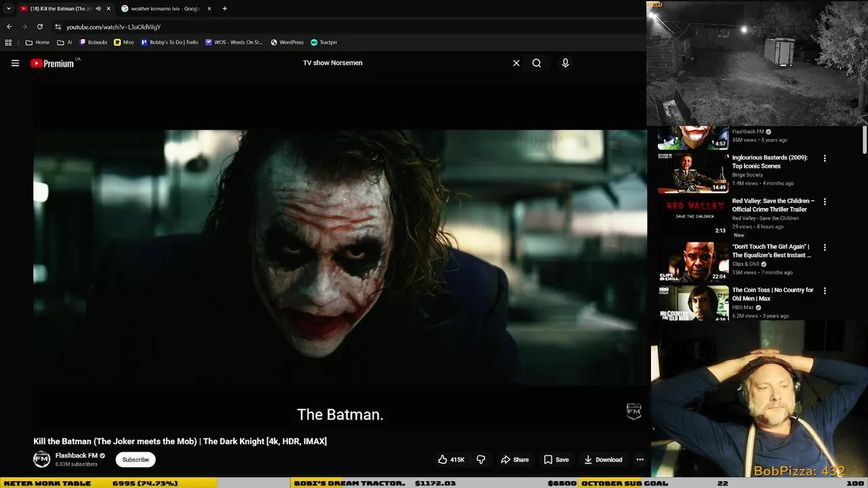
Task: Open The Coin Toss video title link
Action: tap(772, 294)
